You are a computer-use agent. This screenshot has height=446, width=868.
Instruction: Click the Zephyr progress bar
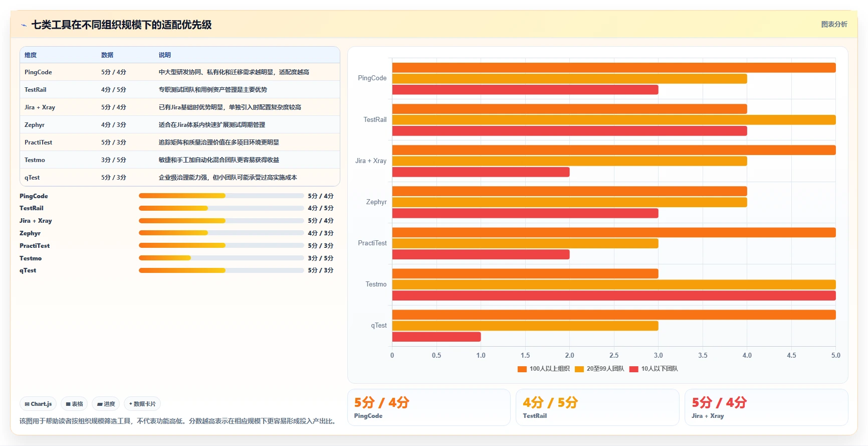click(x=221, y=233)
